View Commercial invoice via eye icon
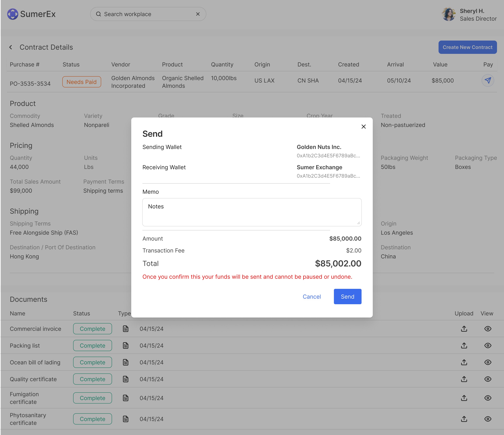The image size is (504, 435). (x=487, y=329)
